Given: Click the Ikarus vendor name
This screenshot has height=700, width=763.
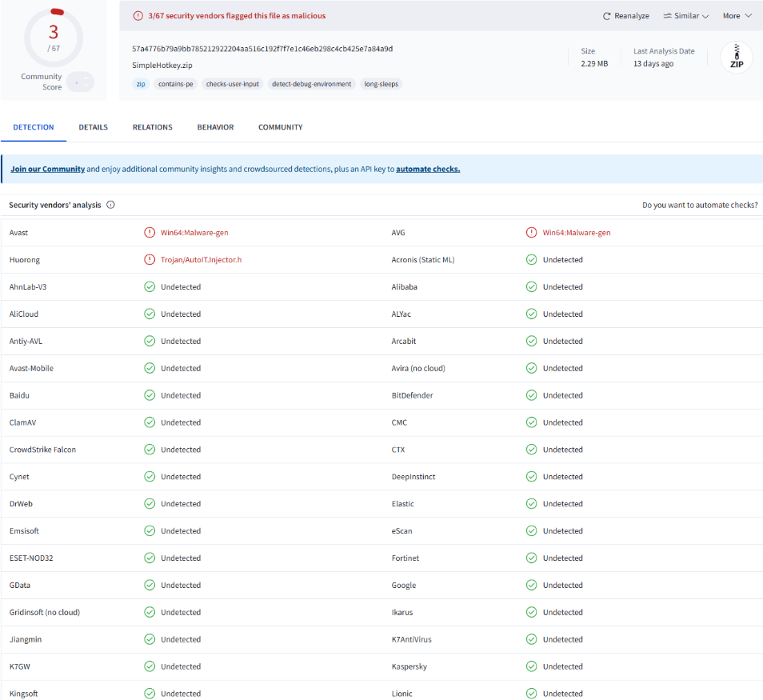Looking at the screenshot, I should [402, 612].
